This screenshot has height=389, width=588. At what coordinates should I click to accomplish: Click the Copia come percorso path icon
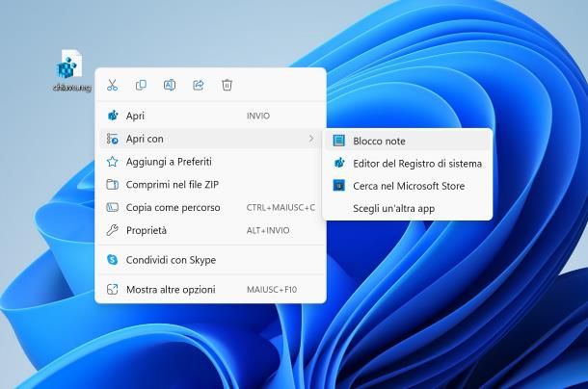112,207
